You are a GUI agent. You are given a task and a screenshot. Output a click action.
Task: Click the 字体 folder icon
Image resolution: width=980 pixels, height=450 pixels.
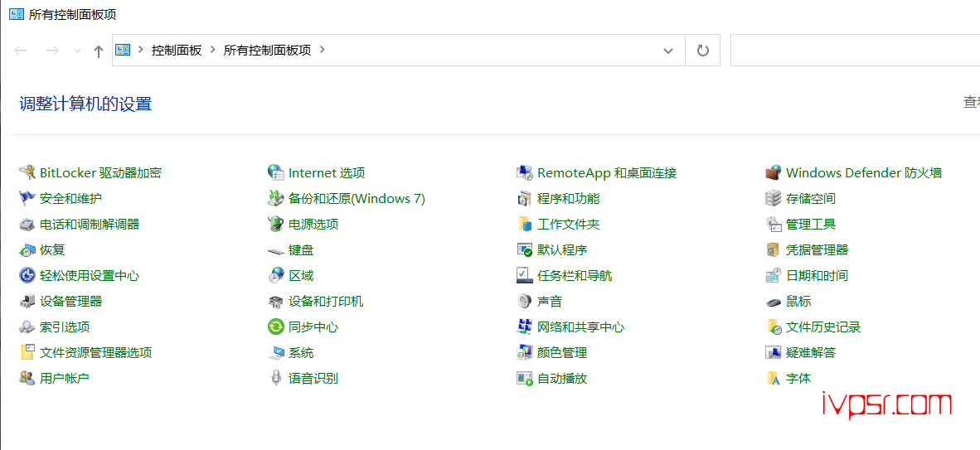774,378
